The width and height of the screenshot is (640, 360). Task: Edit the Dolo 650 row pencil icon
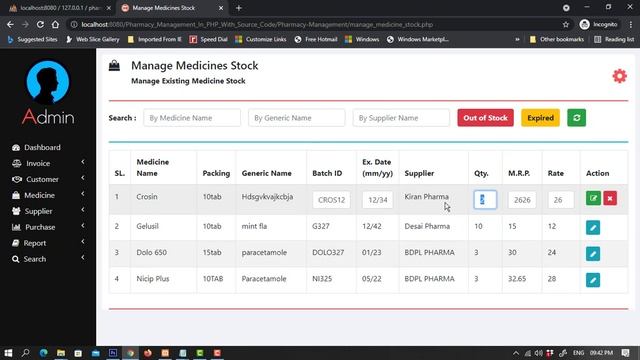593,253
